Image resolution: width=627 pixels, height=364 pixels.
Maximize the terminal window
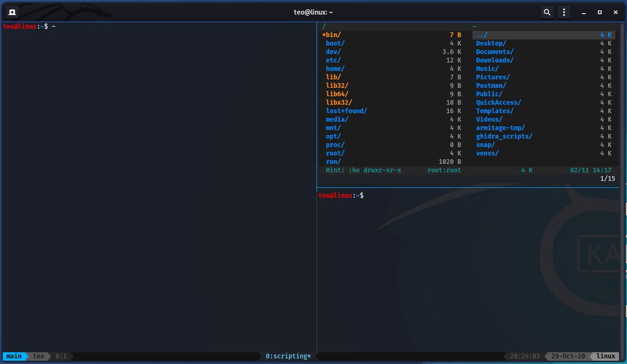click(x=599, y=12)
